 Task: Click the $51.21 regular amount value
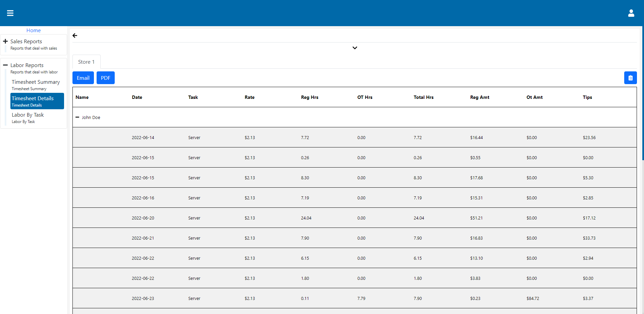point(476,218)
